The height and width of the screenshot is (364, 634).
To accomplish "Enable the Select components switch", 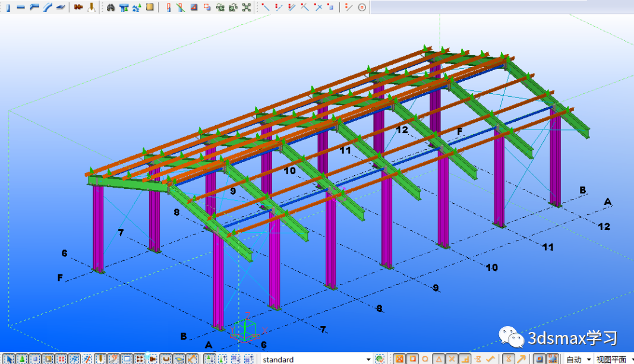I will (209, 359).
